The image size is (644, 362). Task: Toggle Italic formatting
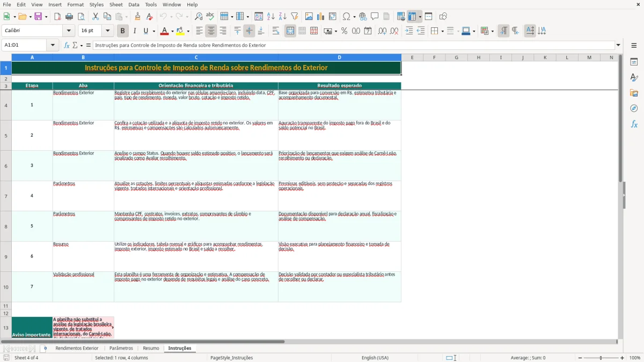coord(134,31)
